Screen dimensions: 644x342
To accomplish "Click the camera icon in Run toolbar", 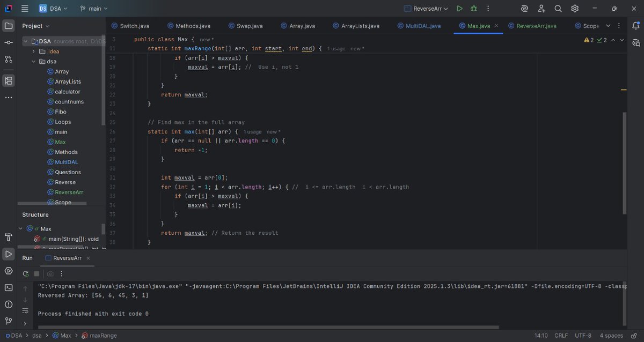I will pyautogui.click(x=50, y=273).
